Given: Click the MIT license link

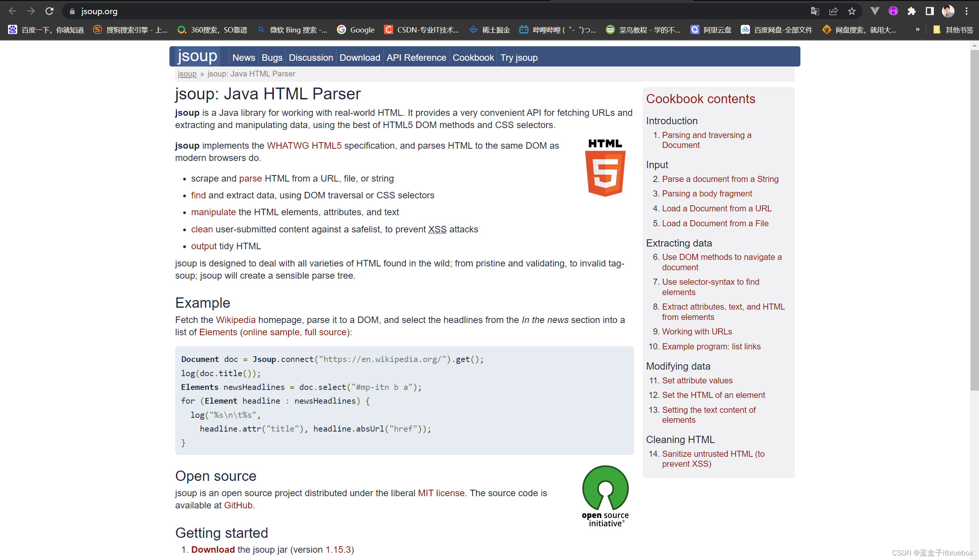Looking at the screenshot, I should pos(441,493).
